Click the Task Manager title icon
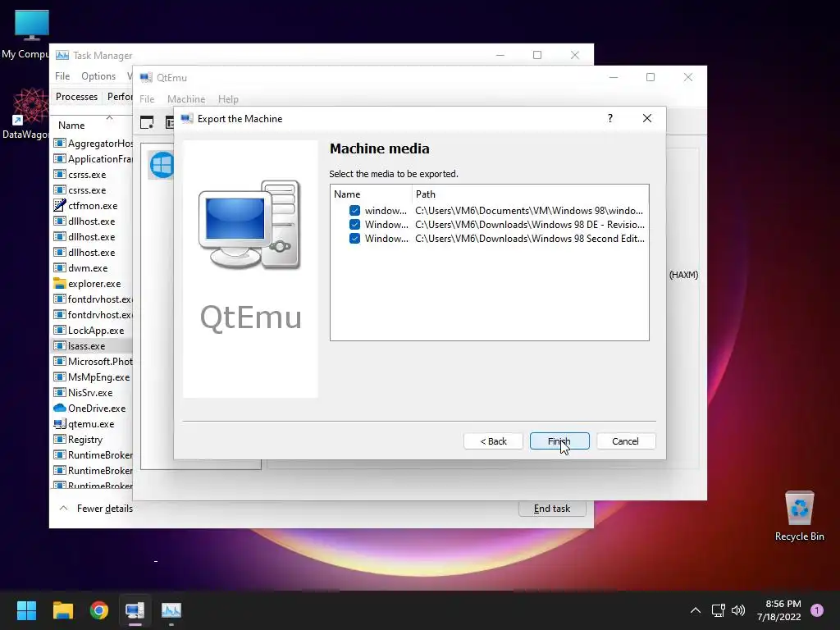 [62, 55]
